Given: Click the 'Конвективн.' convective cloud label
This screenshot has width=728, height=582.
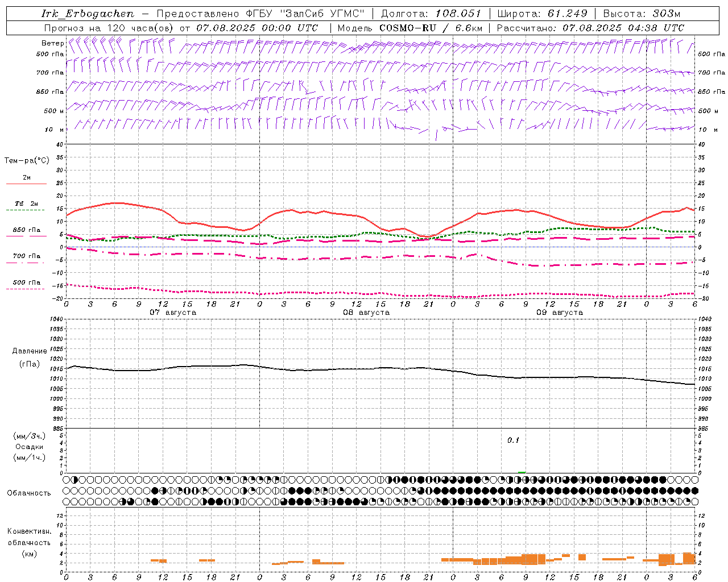Looking at the screenshot, I should (29, 531).
